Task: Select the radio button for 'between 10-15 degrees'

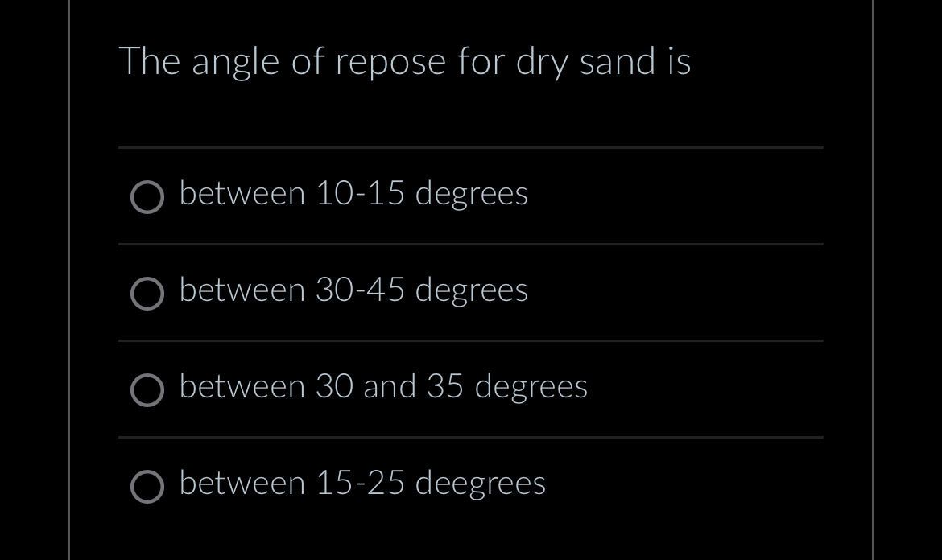Action: [x=147, y=197]
